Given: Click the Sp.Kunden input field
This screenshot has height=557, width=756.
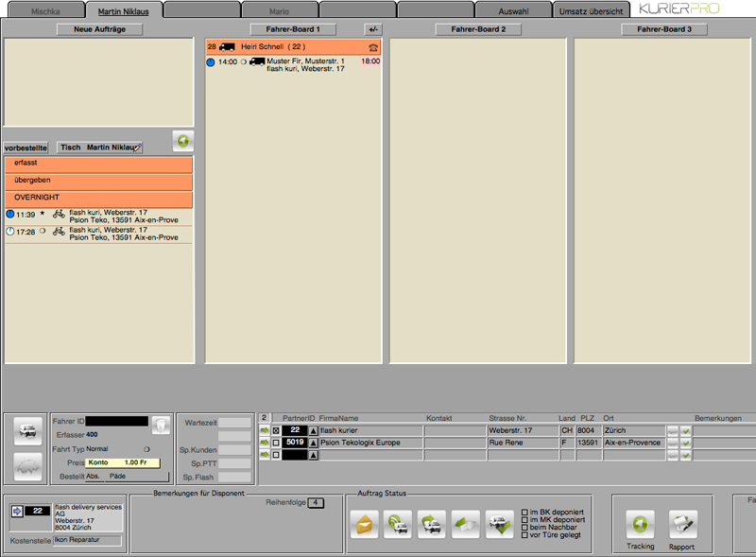Looking at the screenshot, I should click(x=234, y=450).
